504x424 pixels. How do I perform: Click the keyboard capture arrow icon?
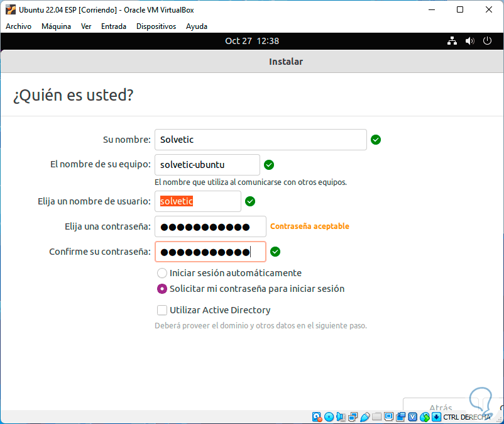[x=436, y=417]
